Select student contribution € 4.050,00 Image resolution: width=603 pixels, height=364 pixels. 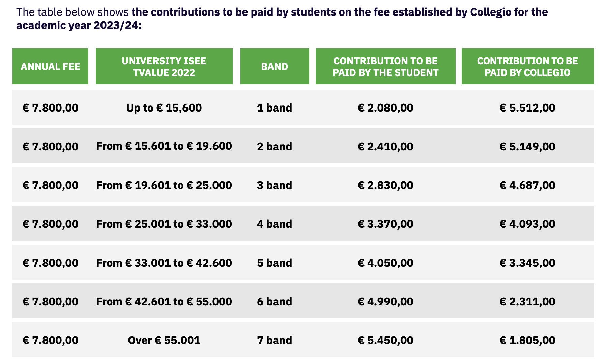(x=385, y=263)
